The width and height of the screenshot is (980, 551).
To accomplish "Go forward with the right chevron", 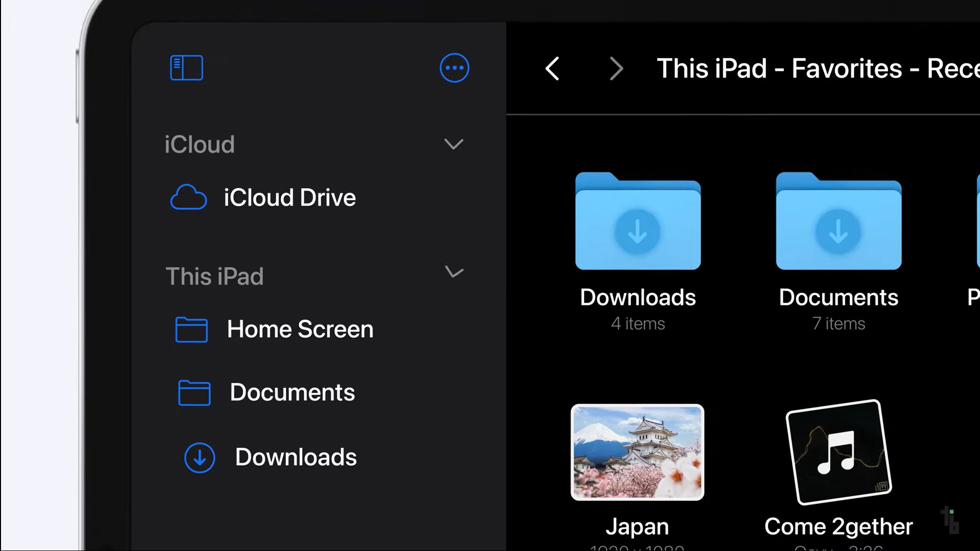I will point(616,68).
